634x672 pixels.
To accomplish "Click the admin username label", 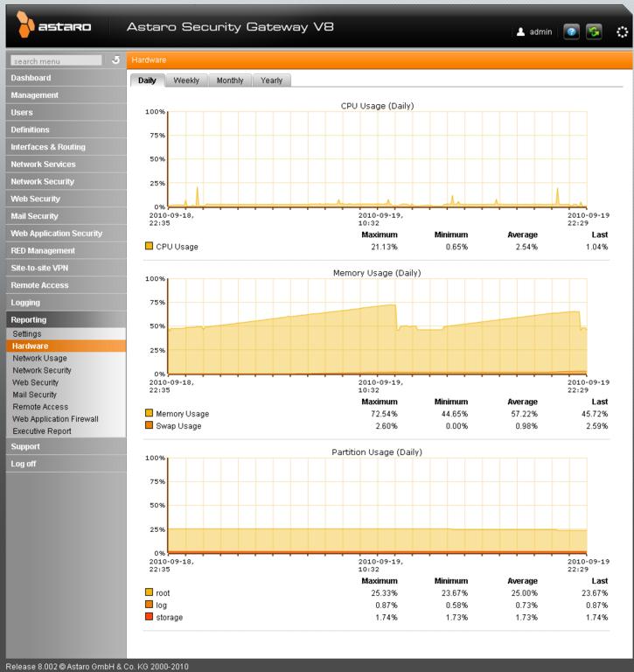I will [x=540, y=32].
